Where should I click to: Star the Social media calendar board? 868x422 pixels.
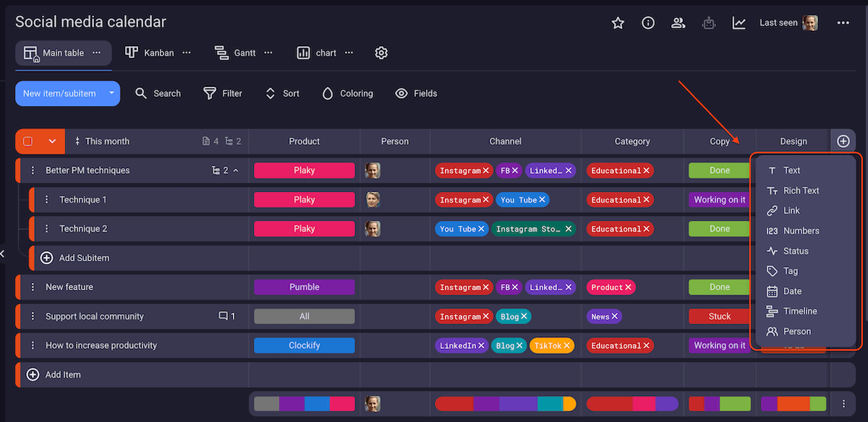click(x=618, y=22)
